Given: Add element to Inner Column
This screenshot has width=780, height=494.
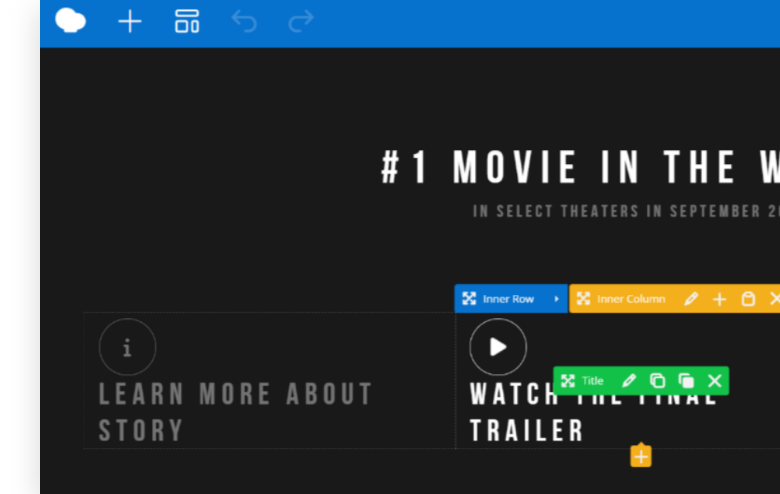Looking at the screenshot, I should (x=719, y=299).
